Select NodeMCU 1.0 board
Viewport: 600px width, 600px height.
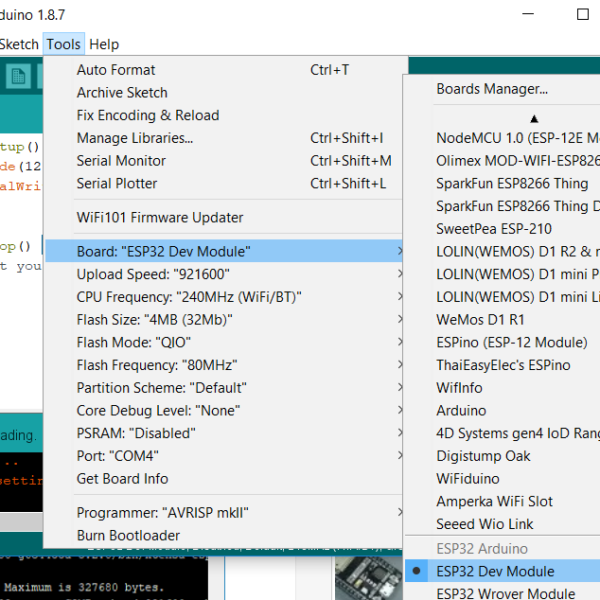coord(502,138)
